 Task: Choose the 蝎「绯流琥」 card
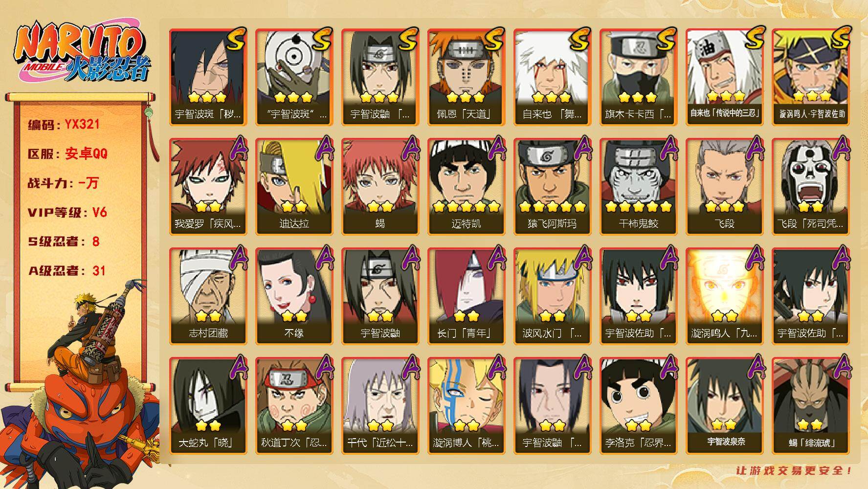coord(810,405)
